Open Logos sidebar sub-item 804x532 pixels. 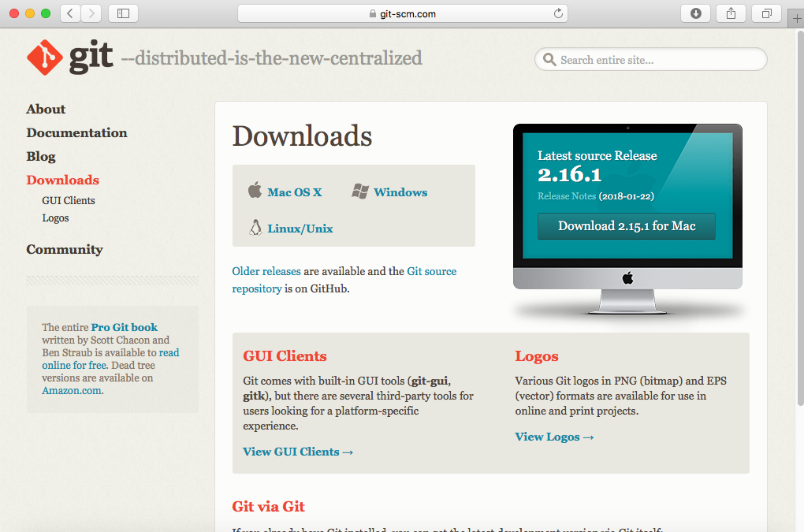[55, 218]
